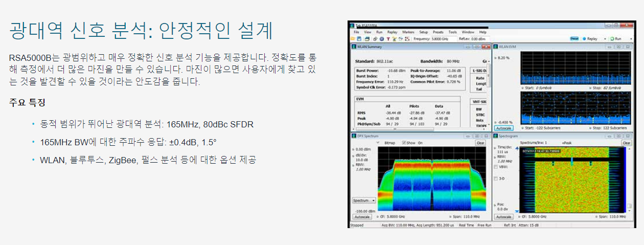Expand the Run button dropdown arrow
This screenshot has width=644, height=245.
point(631,39)
